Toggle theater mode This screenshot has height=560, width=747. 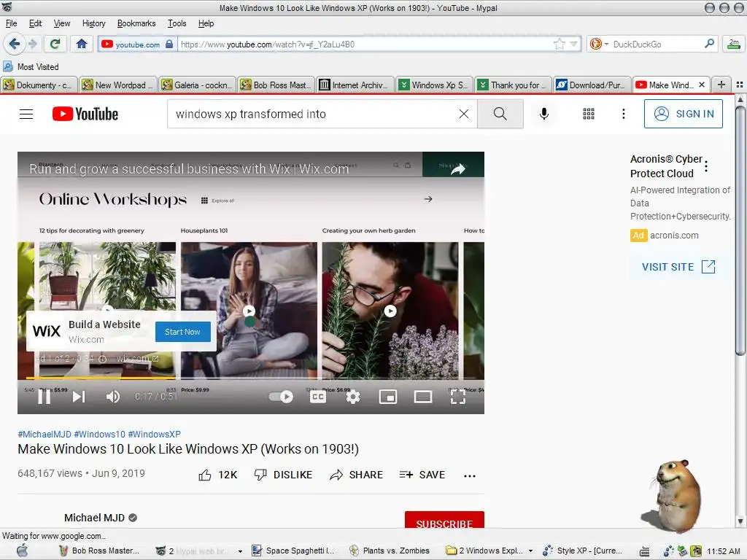click(422, 397)
